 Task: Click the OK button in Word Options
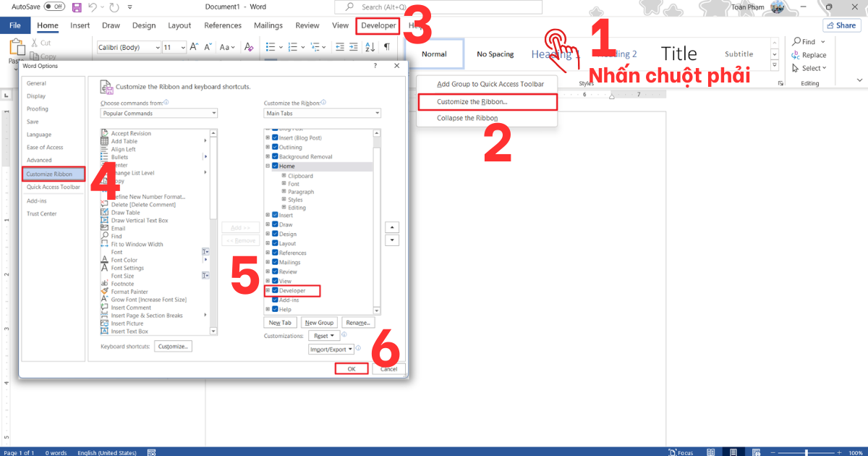[x=352, y=368]
